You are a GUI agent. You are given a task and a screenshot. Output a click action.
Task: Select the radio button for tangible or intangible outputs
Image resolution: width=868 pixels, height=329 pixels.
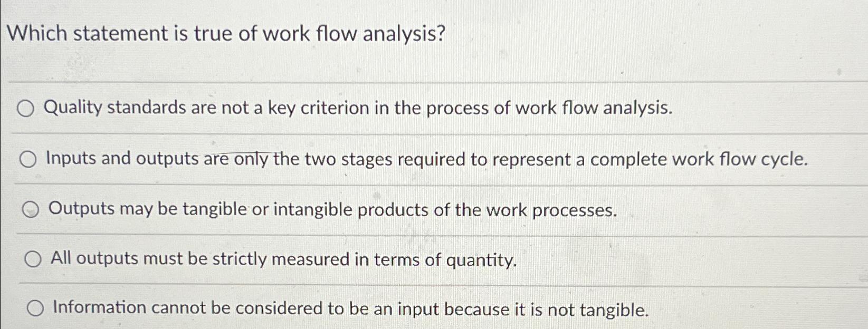(x=32, y=209)
